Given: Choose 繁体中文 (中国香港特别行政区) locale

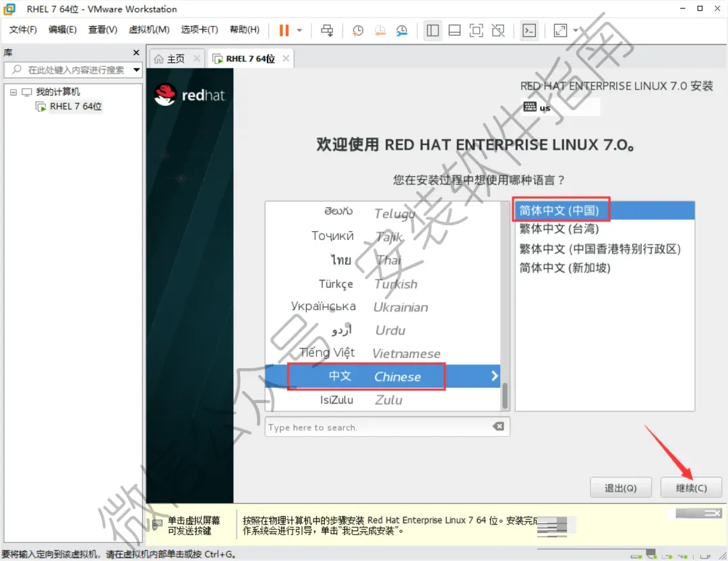Looking at the screenshot, I should tap(605, 249).
